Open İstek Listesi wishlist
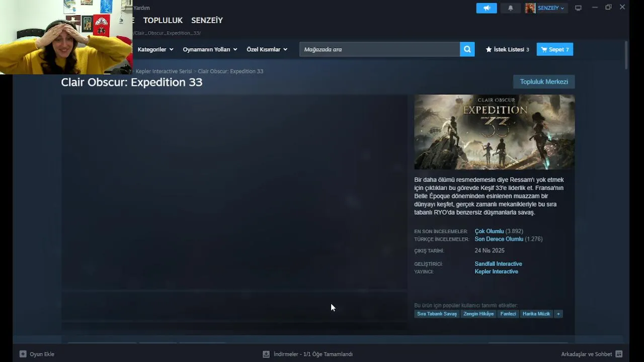 [x=507, y=49]
